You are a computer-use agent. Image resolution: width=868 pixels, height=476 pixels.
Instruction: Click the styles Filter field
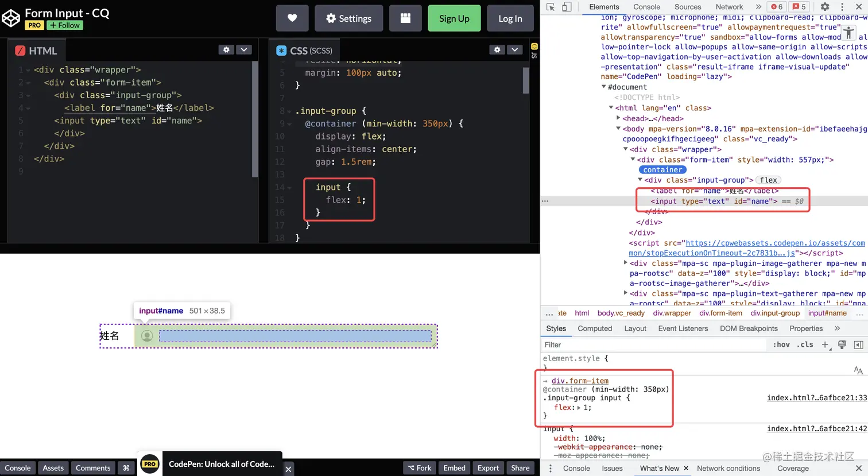point(653,345)
